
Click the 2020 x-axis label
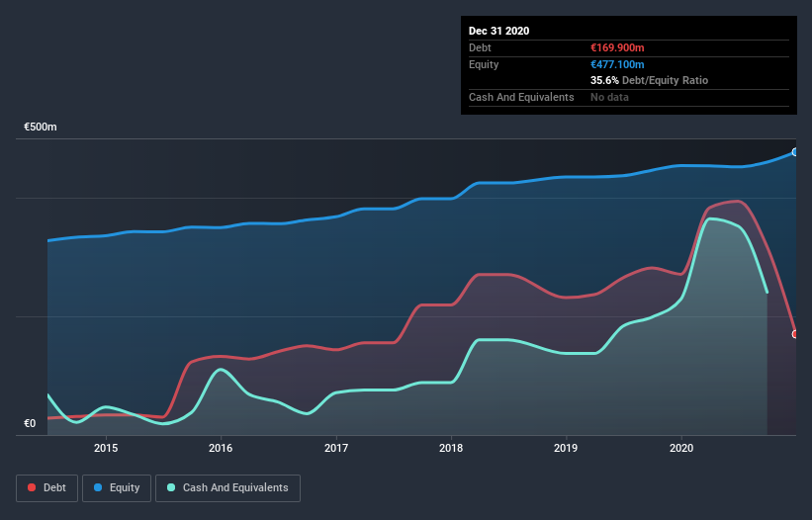click(681, 448)
